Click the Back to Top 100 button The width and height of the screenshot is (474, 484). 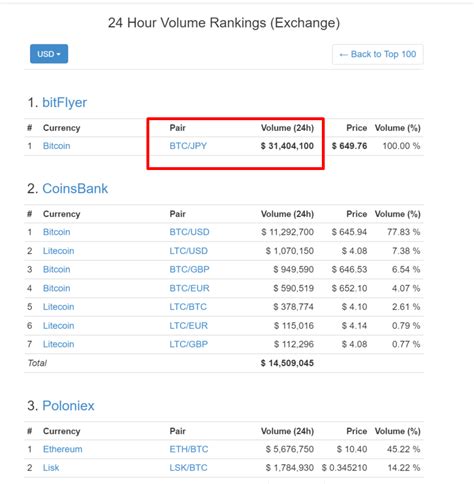pos(378,54)
